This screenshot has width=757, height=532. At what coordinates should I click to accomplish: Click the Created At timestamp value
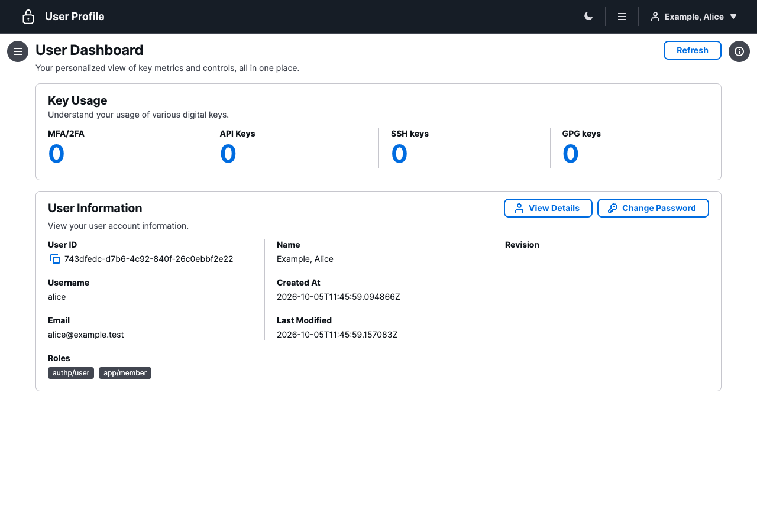[x=338, y=297]
